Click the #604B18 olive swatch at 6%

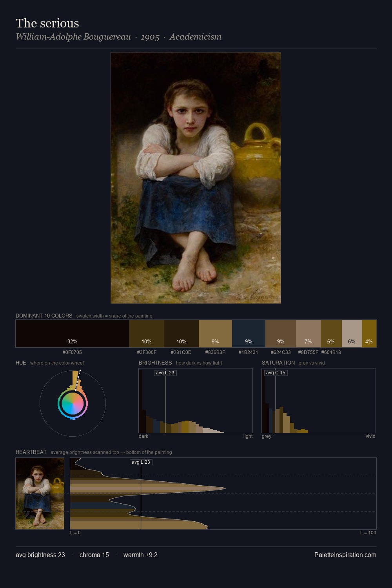pyautogui.click(x=331, y=334)
